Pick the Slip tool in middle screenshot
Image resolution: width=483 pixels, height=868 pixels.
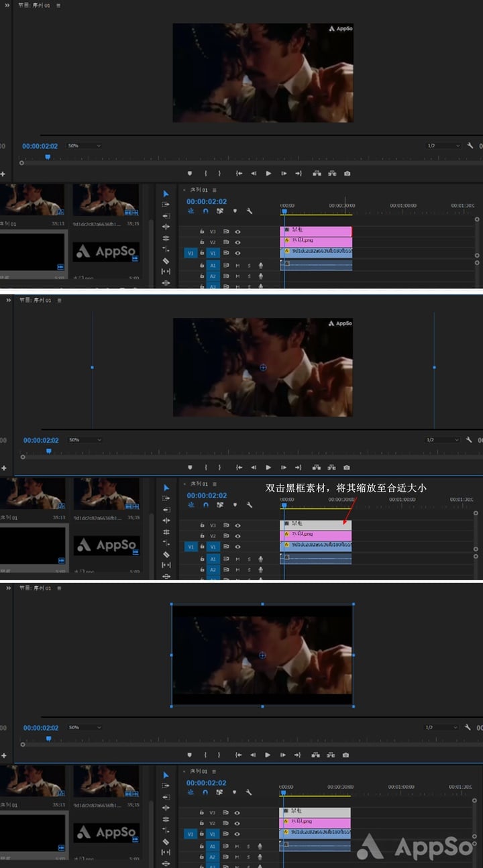(166, 565)
